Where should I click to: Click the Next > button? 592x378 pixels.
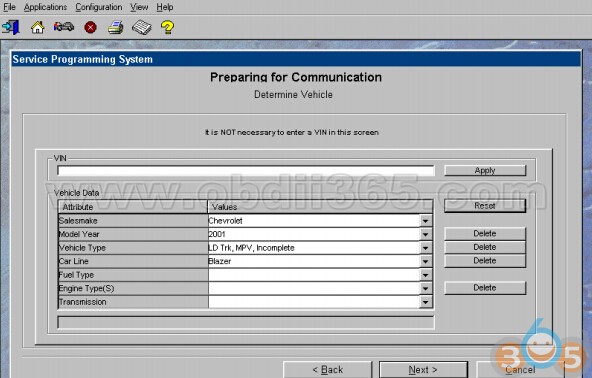click(x=423, y=370)
